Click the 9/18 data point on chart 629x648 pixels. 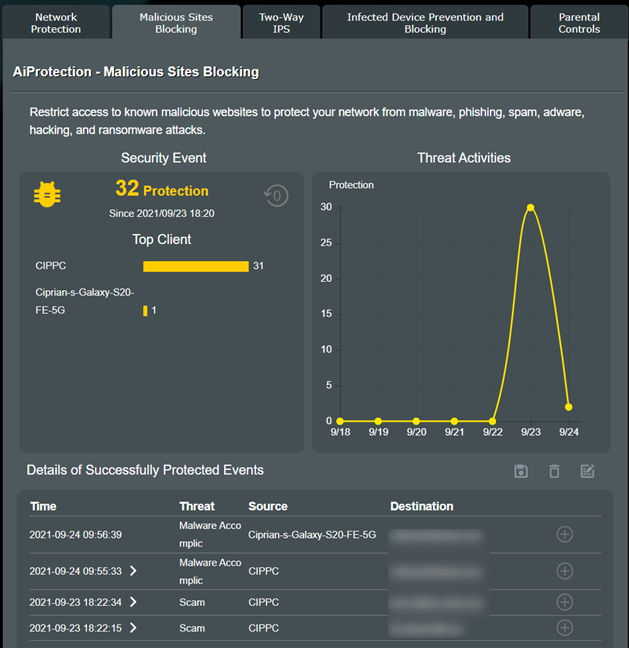coord(340,421)
